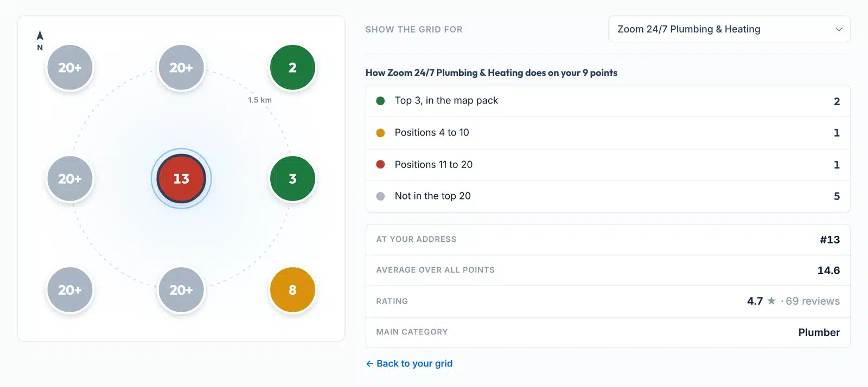This screenshot has width=868, height=387.
Task: Select the green grid point ranked 2
Action: click(x=292, y=68)
